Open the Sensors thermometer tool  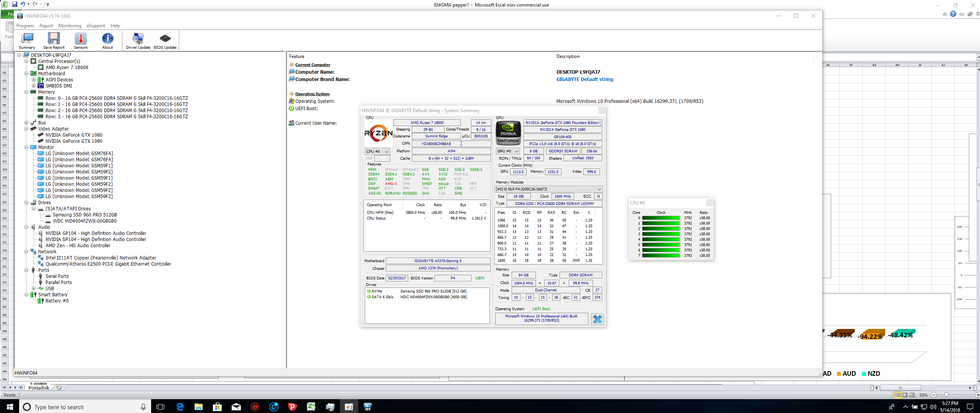pyautogui.click(x=81, y=41)
